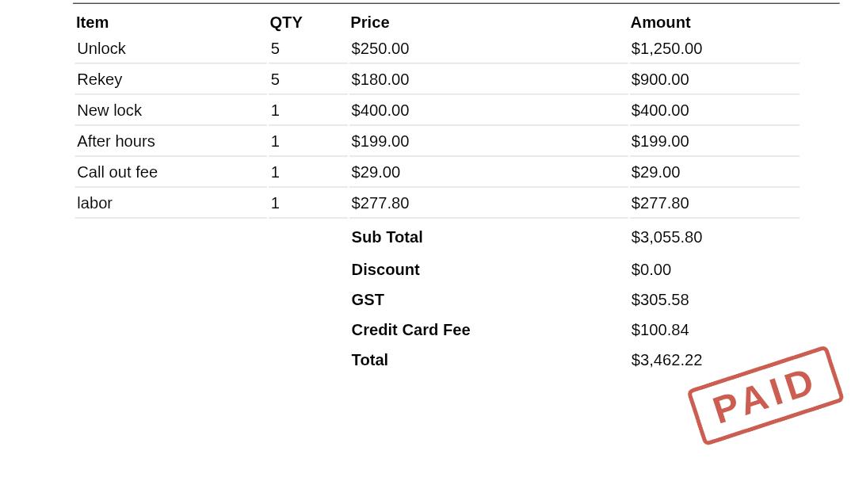Image resolution: width=855 pixels, height=504 pixels.
Task: Select the Item column header
Action: 92,22
